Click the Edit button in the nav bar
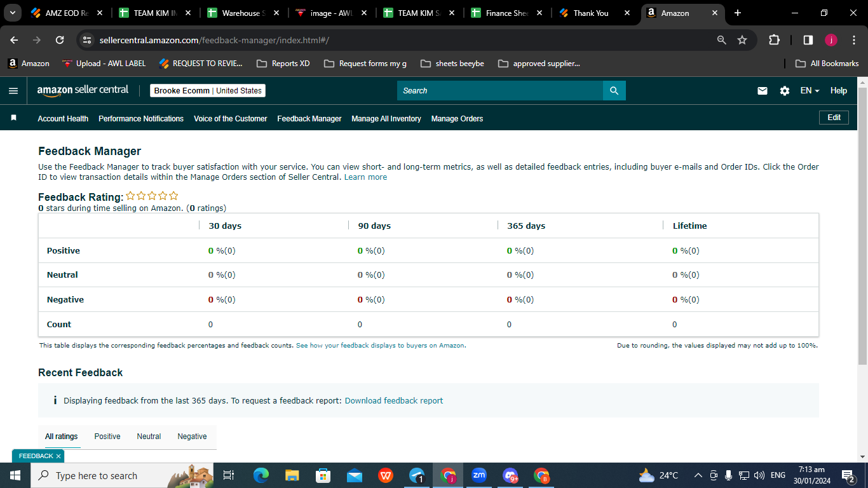 click(x=834, y=118)
